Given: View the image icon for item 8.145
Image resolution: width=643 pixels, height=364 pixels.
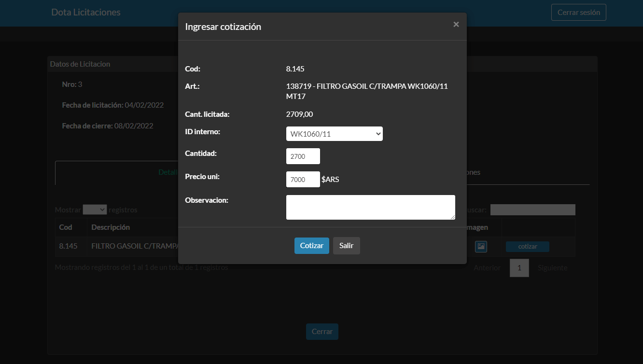Looking at the screenshot, I should click(481, 246).
